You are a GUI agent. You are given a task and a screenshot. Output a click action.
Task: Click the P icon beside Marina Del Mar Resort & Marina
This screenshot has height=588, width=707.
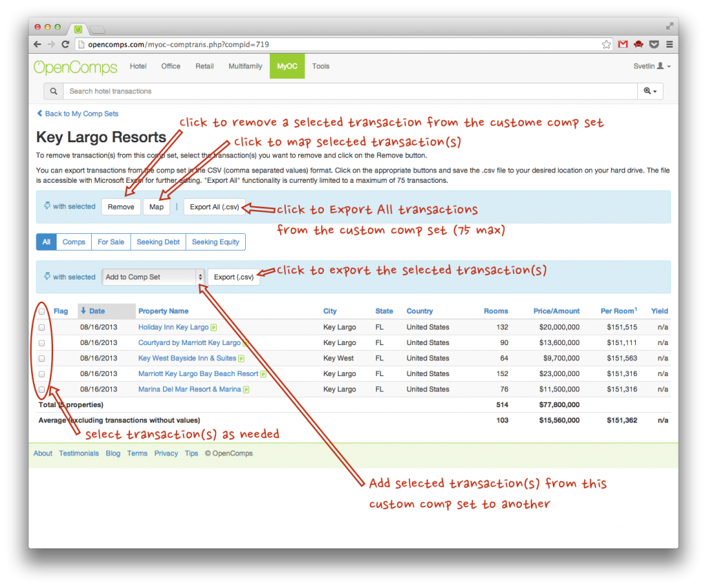[x=246, y=390]
